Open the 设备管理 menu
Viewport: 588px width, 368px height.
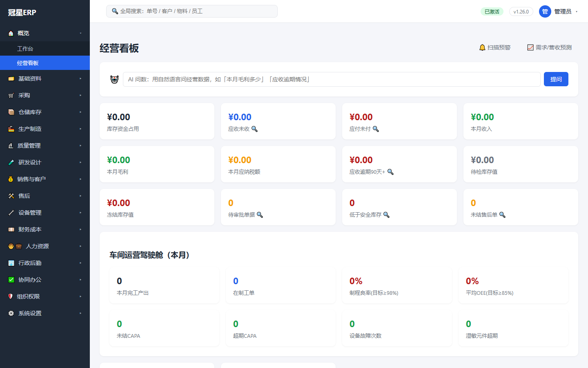(x=45, y=213)
